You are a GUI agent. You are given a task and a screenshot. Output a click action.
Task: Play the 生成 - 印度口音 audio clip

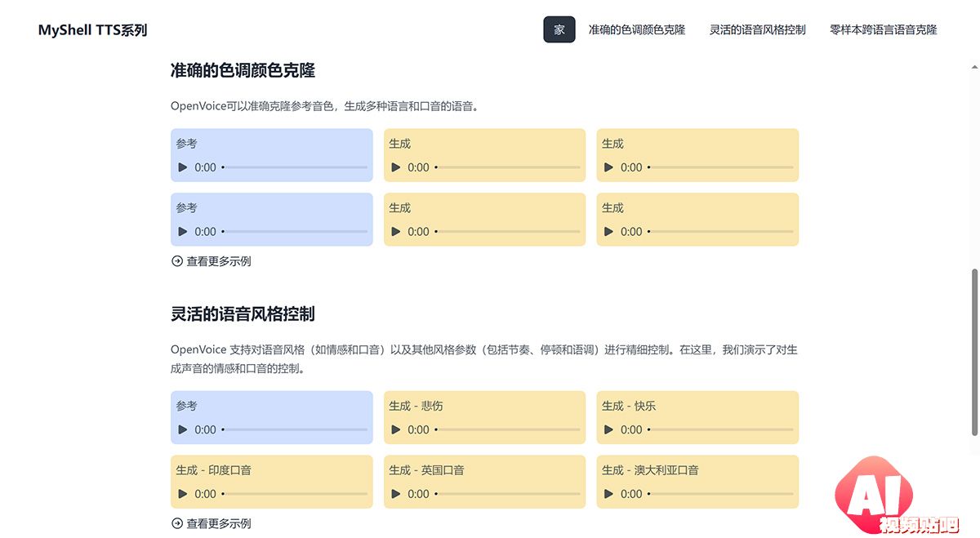pos(183,494)
